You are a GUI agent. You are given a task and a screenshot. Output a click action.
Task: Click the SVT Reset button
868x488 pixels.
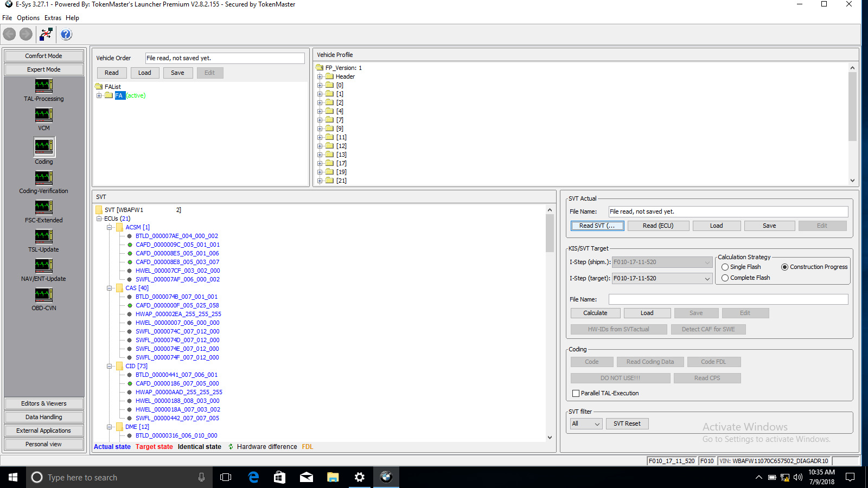click(627, 424)
